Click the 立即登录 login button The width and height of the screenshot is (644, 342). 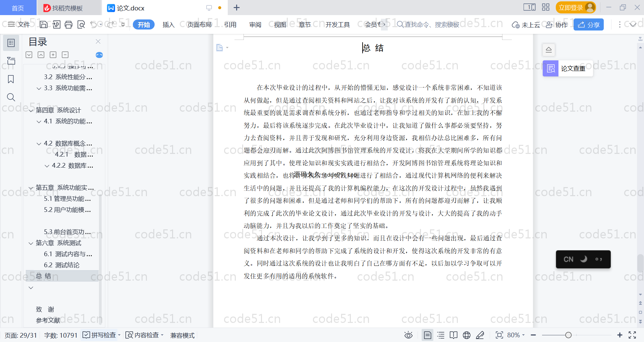coord(576,7)
